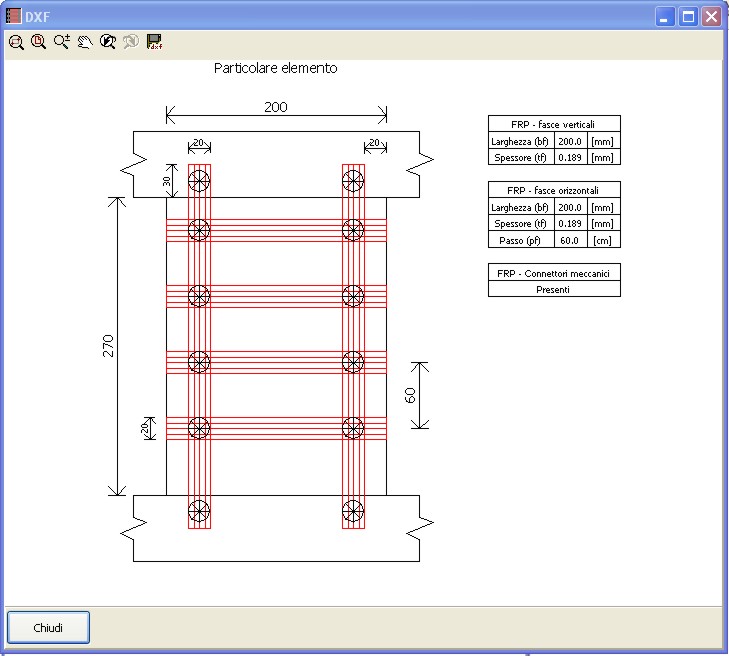Click the [cm] unit cell
729x656 pixels.
coord(603,240)
